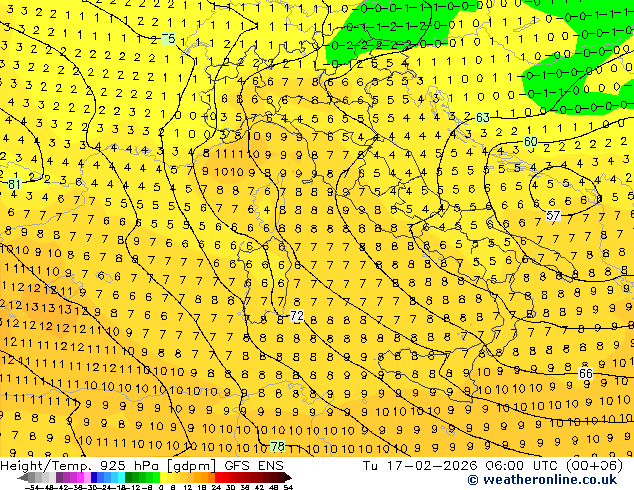Click the Height/Temp. 925 hPa title text
This screenshot has height=490, width=634.
(x=81, y=466)
